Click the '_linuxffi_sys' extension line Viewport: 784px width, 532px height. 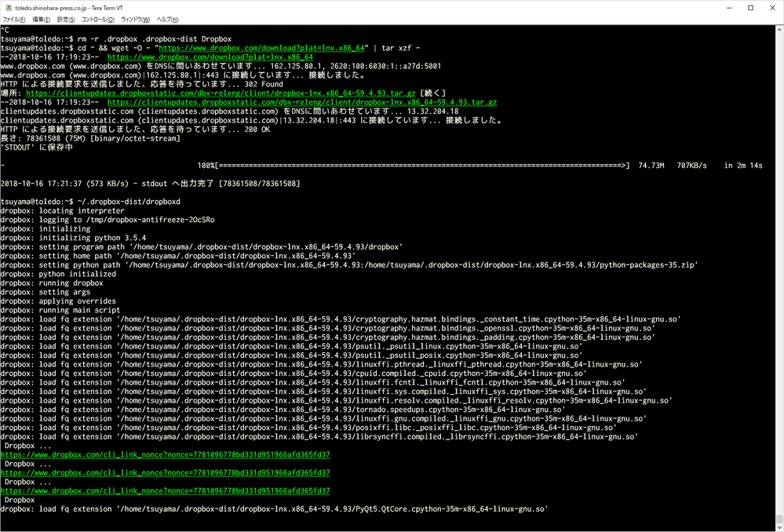pyautogui.click(x=323, y=392)
